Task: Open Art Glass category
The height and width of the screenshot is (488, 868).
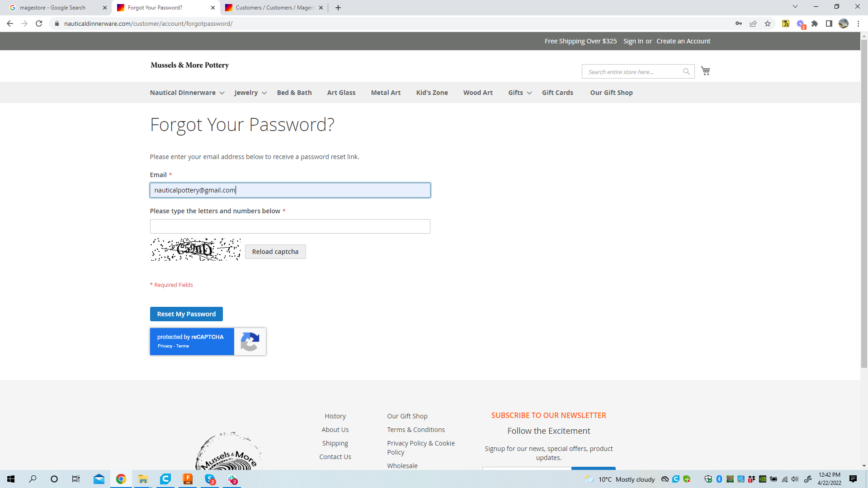Action: coord(341,93)
